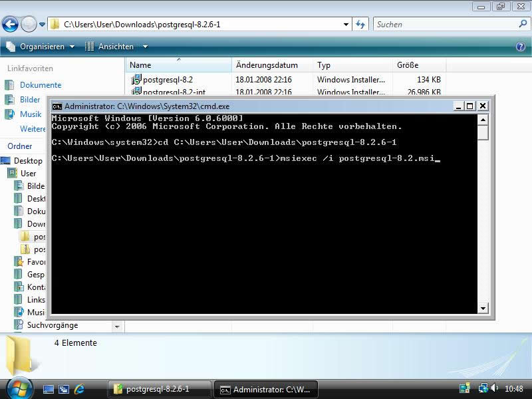
Task: Expand the address bar history dropdown
Action: pos(346,25)
